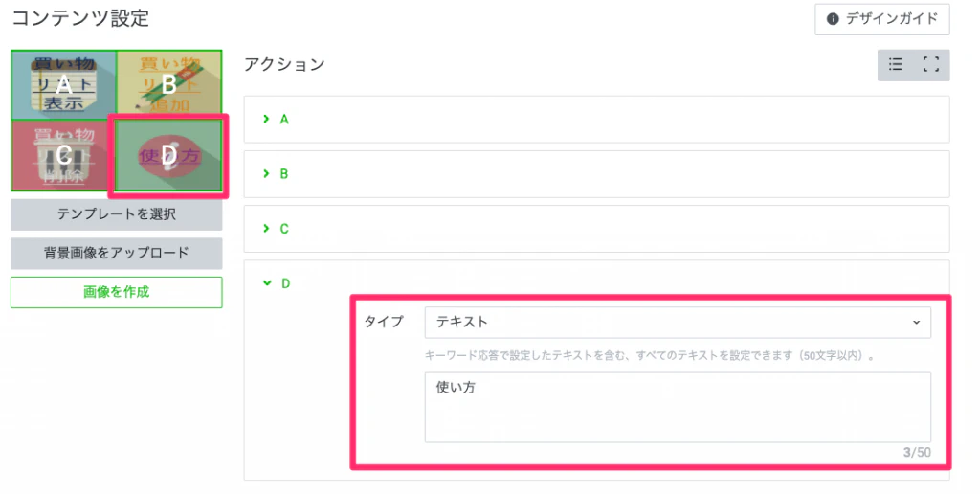
Task: Click the テンプレートを選択 button
Action: pos(116,214)
